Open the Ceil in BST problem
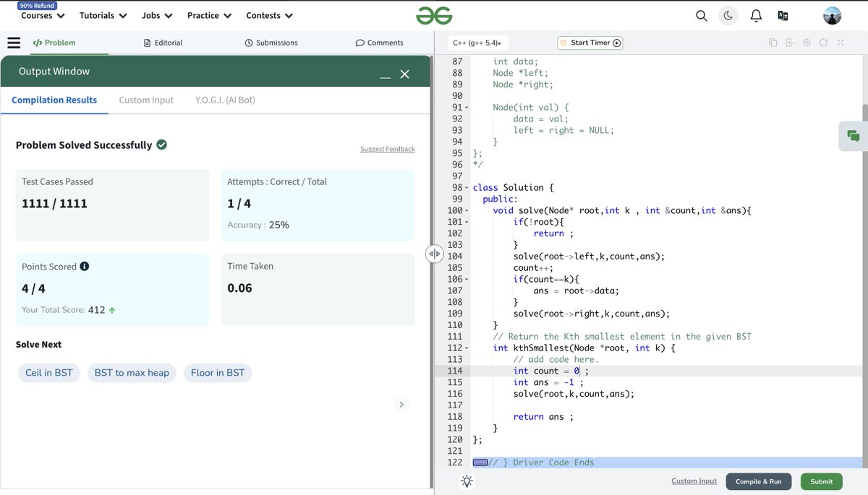Viewport: 868px width, 495px height. tap(49, 373)
